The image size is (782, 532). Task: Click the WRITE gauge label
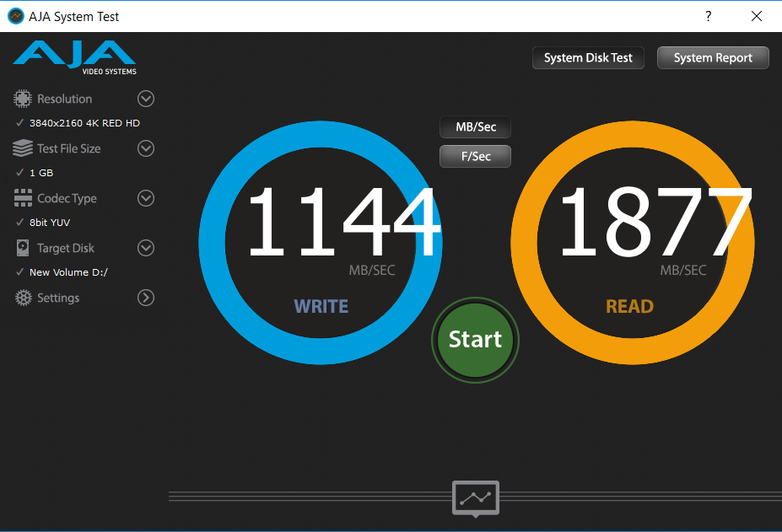(x=321, y=306)
